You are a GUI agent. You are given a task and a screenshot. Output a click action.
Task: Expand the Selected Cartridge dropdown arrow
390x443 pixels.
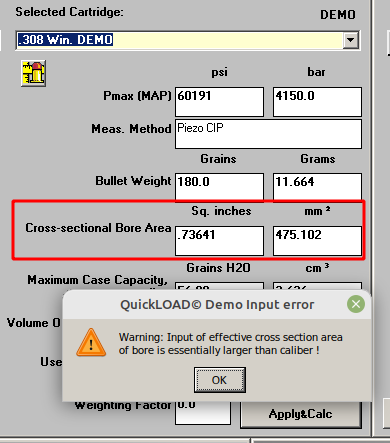tap(351, 40)
